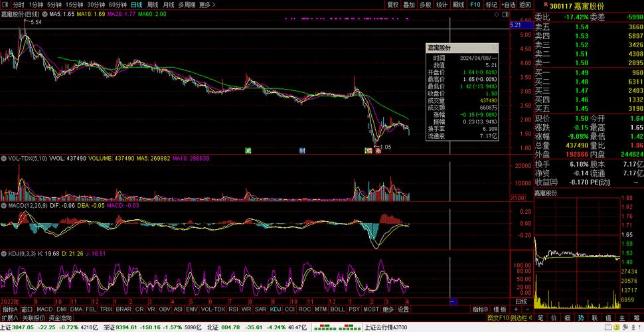This screenshot has height=332, width=644.
Task: Switch indicator to MCST
Action: [371, 309]
